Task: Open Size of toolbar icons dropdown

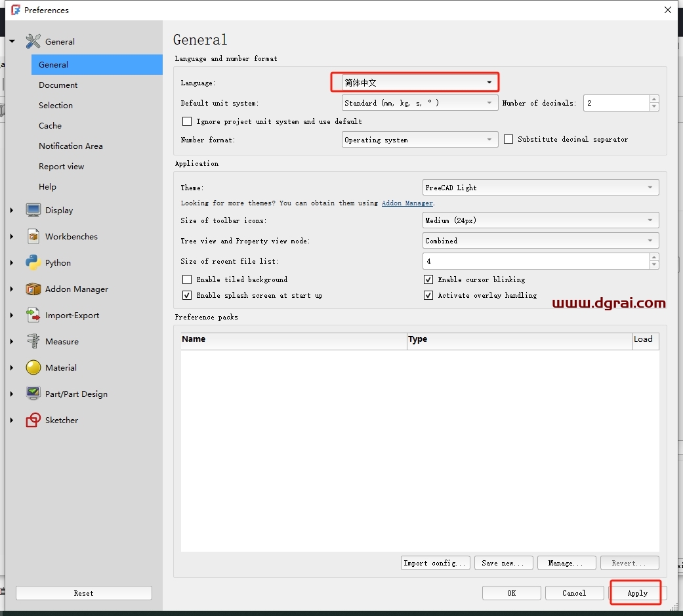Action: (541, 220)
